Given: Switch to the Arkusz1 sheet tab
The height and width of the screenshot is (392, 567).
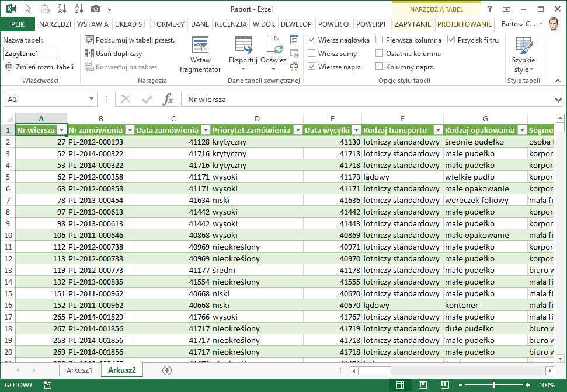Looking at the screenshot, I should coord(79,370).
